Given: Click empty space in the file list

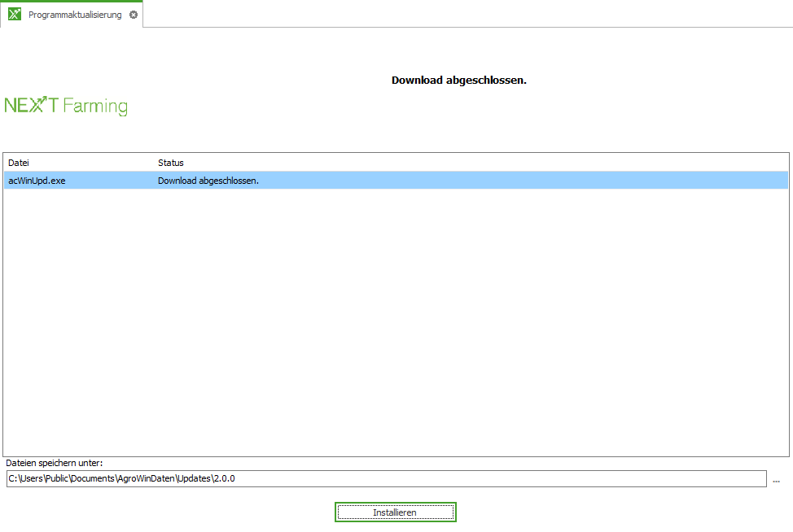Looking at the screenshot, I should [x=396, y=325].
